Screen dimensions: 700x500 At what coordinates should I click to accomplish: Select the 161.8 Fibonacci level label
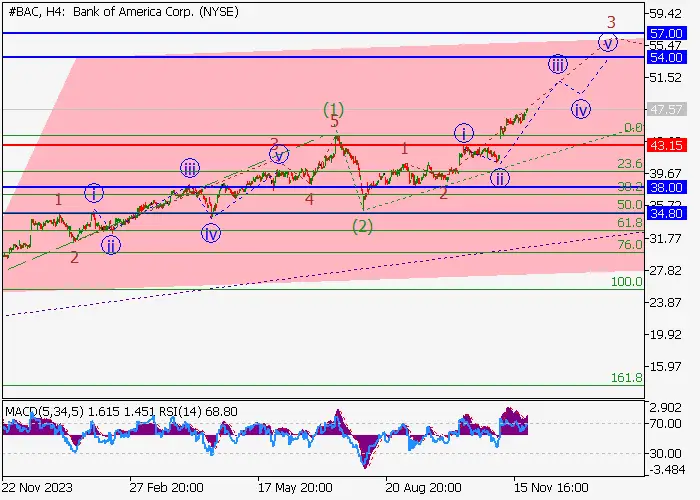pos(627,378)
